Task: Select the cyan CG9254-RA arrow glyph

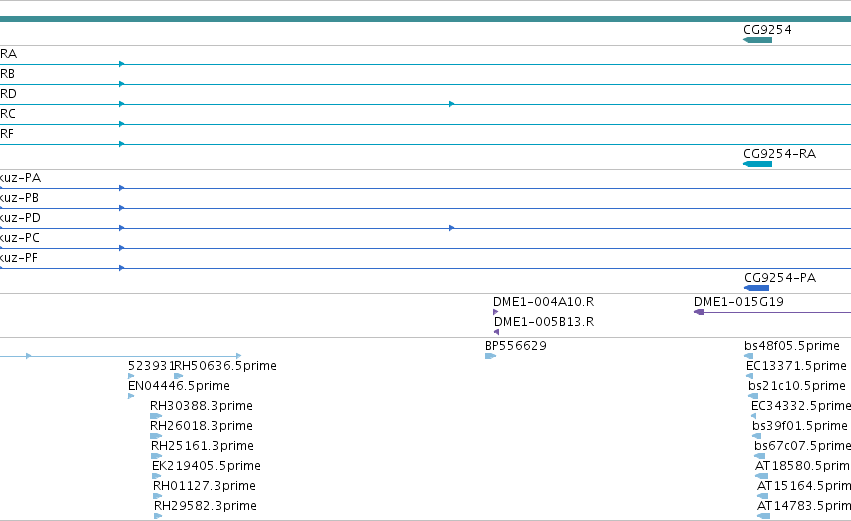Action: [757, 164]
